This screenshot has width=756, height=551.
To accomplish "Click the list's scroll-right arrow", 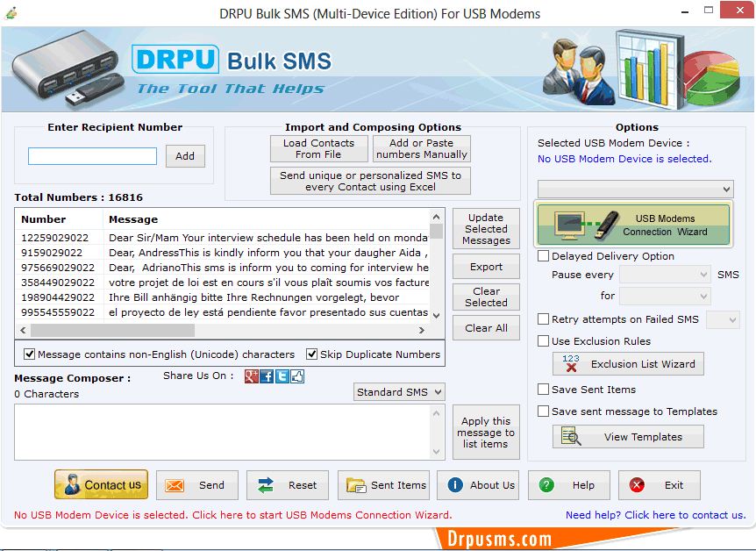I will tap(422, 331).
